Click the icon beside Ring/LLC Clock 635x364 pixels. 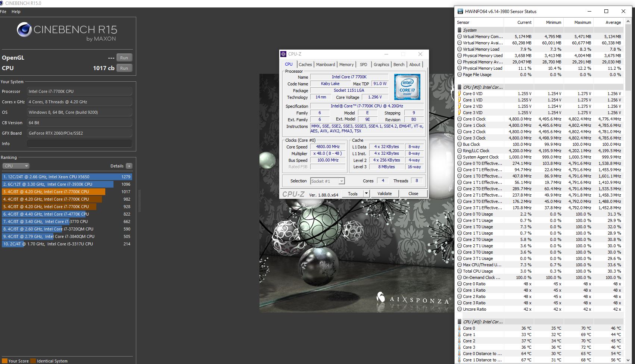(x=460, y=151)
